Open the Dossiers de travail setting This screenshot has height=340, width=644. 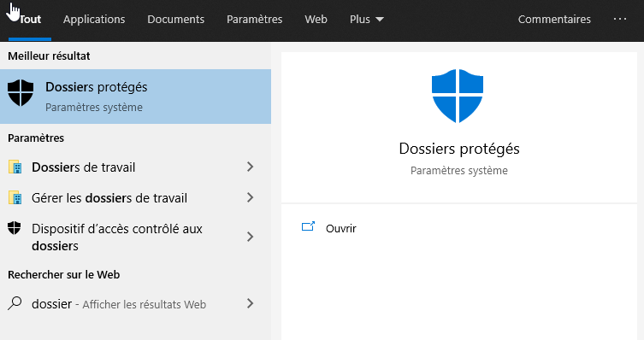[135, 167]
